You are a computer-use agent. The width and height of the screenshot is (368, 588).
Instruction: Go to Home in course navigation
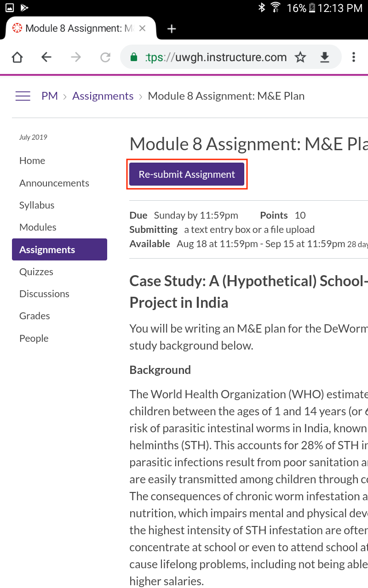[32, 161]
